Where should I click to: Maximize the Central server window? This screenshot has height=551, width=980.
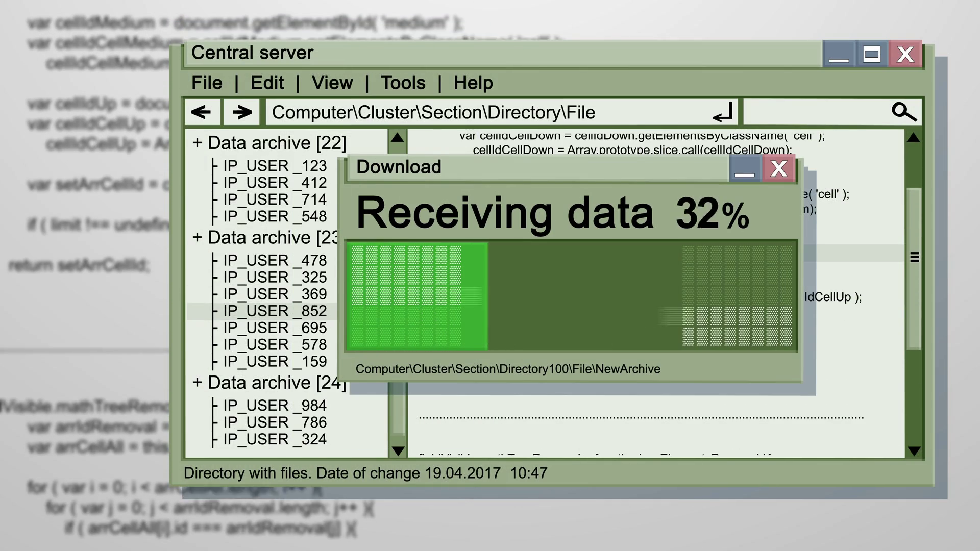pyautogui.click(x=871, y=54)
